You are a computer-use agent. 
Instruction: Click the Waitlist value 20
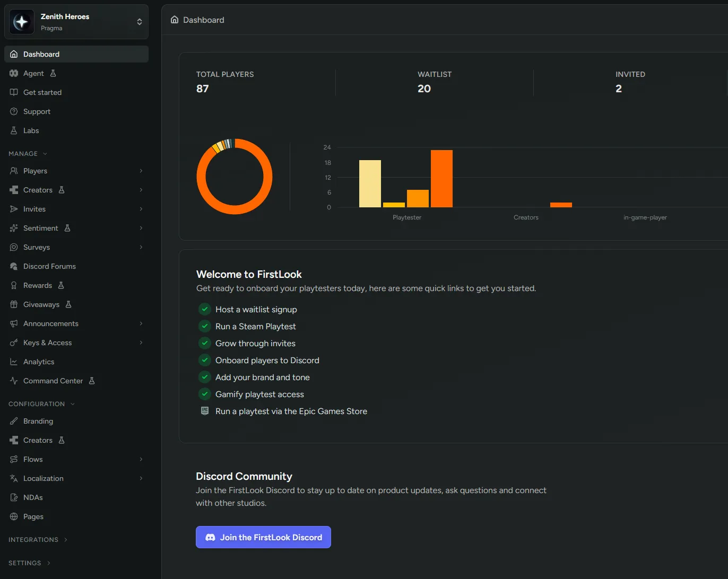point(424,89)
